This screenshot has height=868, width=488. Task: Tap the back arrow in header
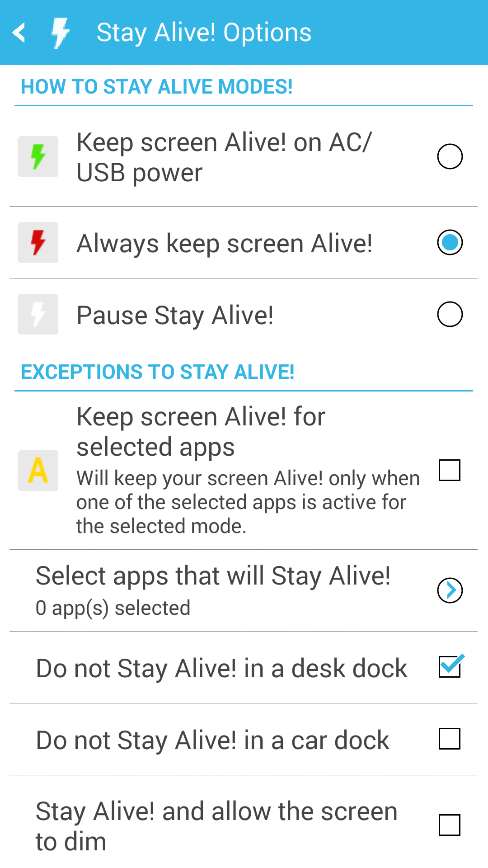(x=19, y=33)
